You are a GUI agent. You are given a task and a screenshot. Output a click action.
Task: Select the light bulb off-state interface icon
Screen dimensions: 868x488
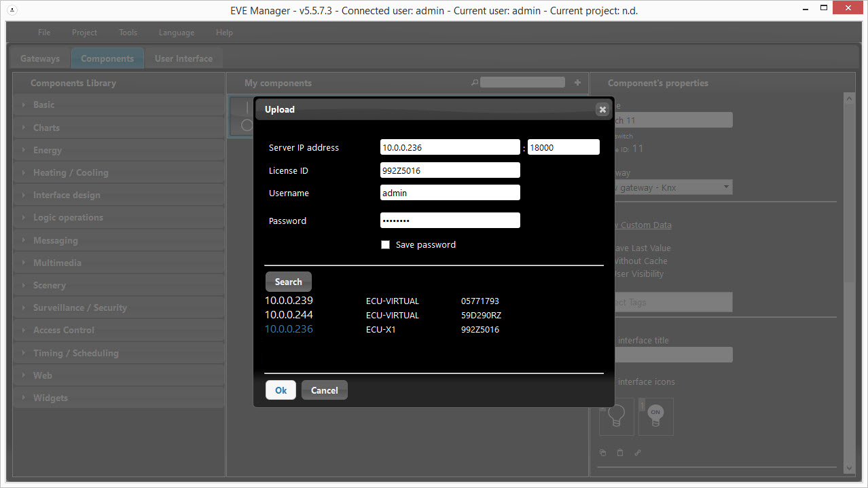616,416
